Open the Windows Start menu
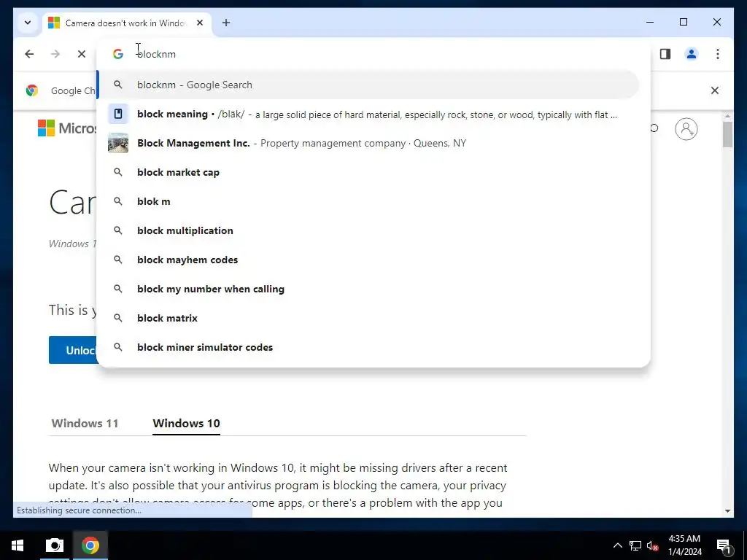747x560 pixels. (x=18, y=545)
